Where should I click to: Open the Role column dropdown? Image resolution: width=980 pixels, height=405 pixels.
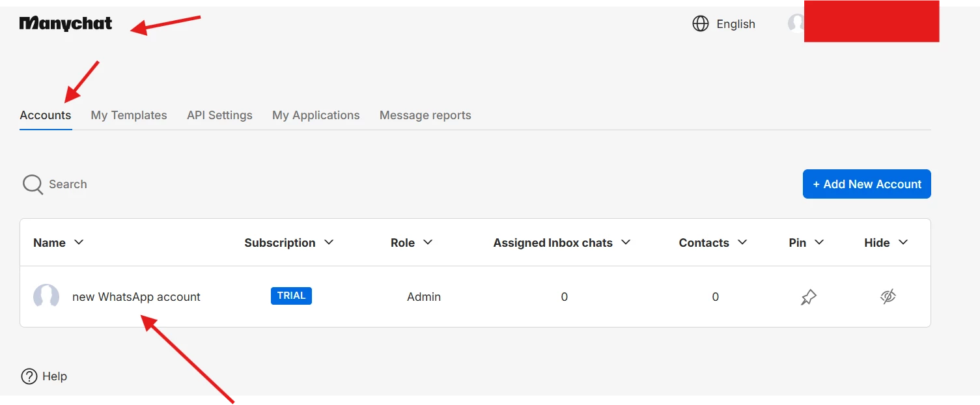428,242
